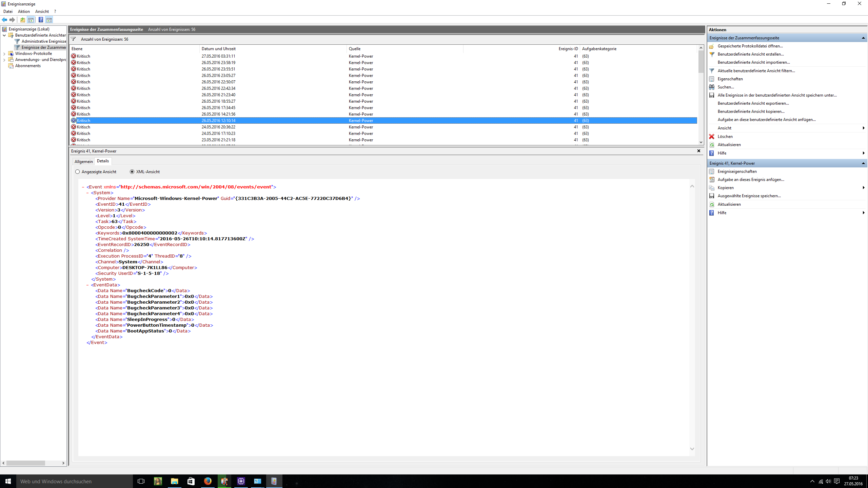
Task: Expand the Windows-Protokolle tree node
Action: click(x=4, y=54)
